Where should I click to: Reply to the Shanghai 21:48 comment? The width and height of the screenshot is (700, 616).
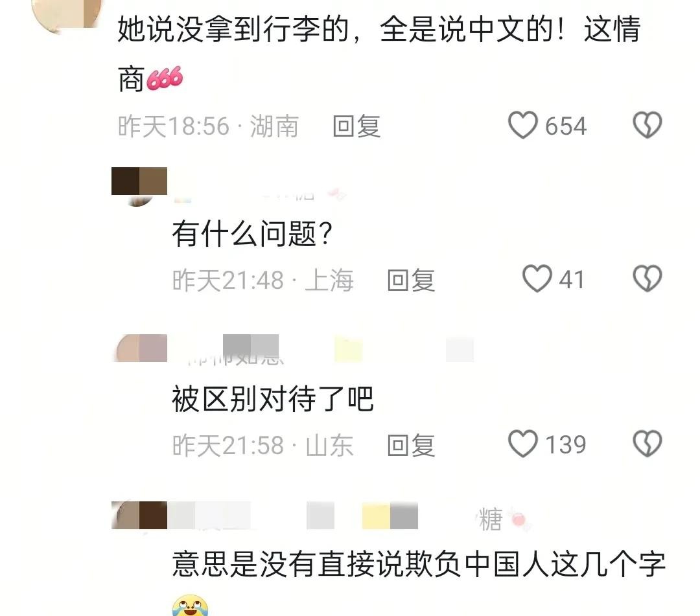click(x=411, y=280)
